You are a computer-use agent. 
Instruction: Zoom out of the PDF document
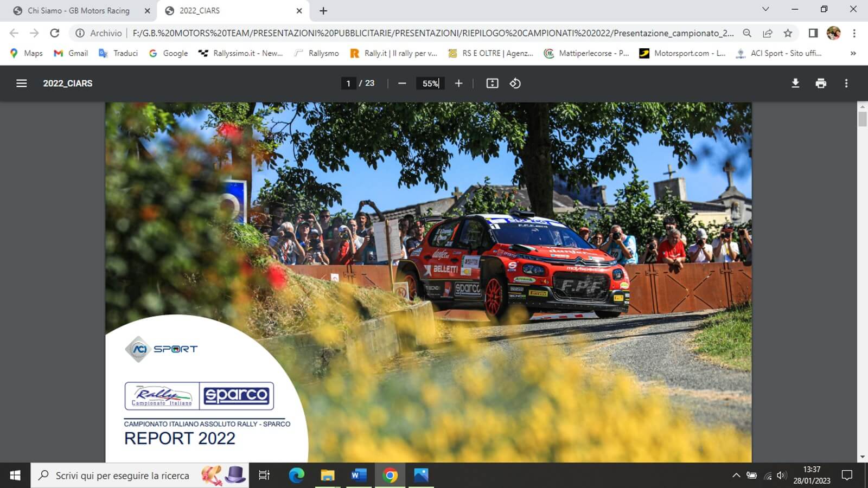point(402,83)
